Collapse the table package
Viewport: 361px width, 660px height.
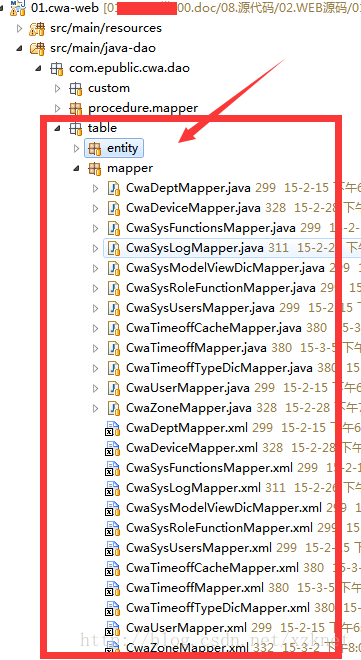tap(58, 129)
